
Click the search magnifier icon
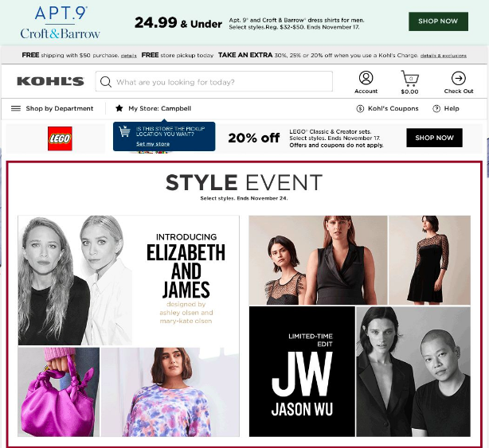click(x=106, y=82)
